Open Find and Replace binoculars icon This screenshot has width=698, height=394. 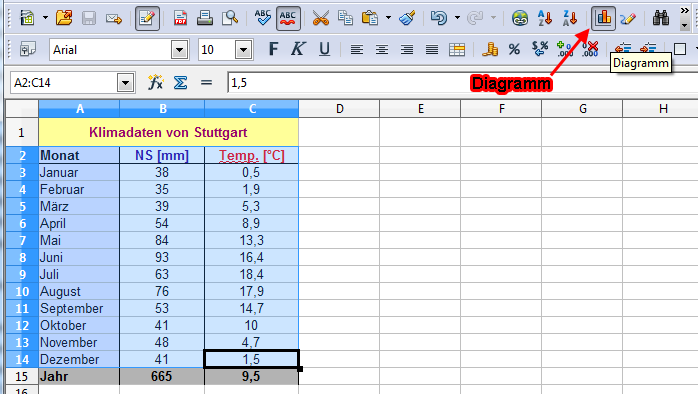tap(661, 18)
